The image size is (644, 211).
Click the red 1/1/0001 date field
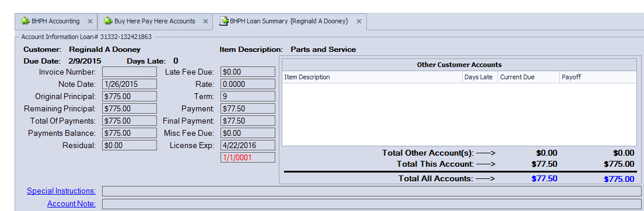[x=248, y=157]
